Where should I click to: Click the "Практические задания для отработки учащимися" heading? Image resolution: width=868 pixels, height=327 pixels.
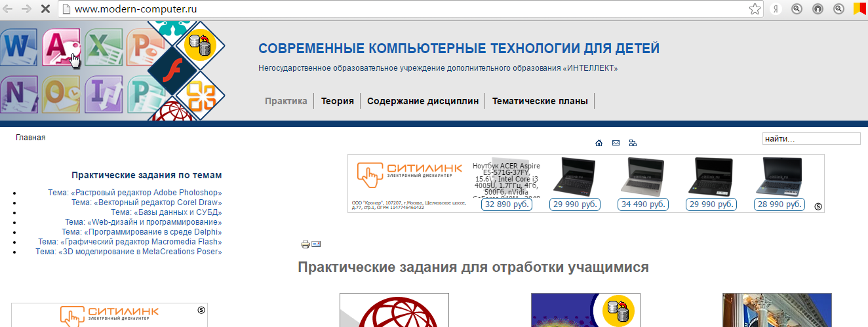pyautogui.click(x=473, y=267)
